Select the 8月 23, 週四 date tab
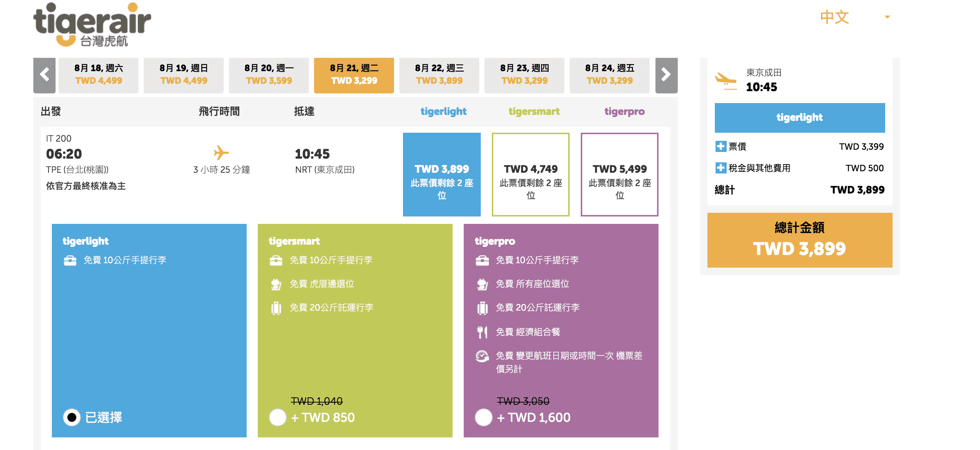This screenshot has height=450, width=980. 524,75
